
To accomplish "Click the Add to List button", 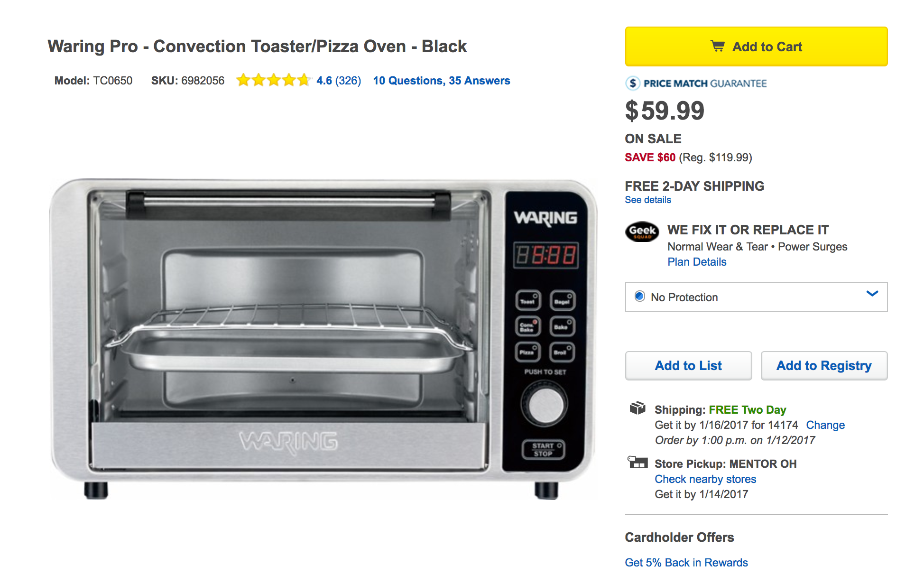I will [x=688, y=365].
